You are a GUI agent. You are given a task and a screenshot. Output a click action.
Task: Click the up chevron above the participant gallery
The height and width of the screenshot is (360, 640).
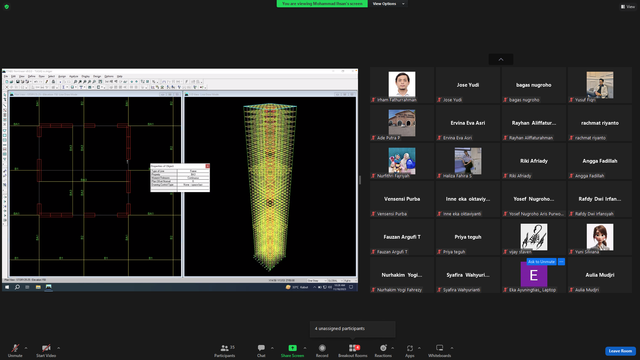(501, 60)
